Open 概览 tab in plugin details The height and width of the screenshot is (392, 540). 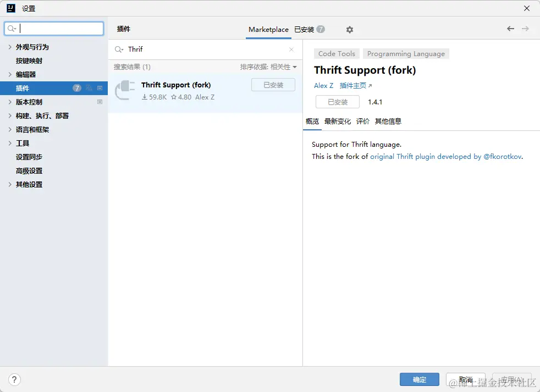click(312, 122)
